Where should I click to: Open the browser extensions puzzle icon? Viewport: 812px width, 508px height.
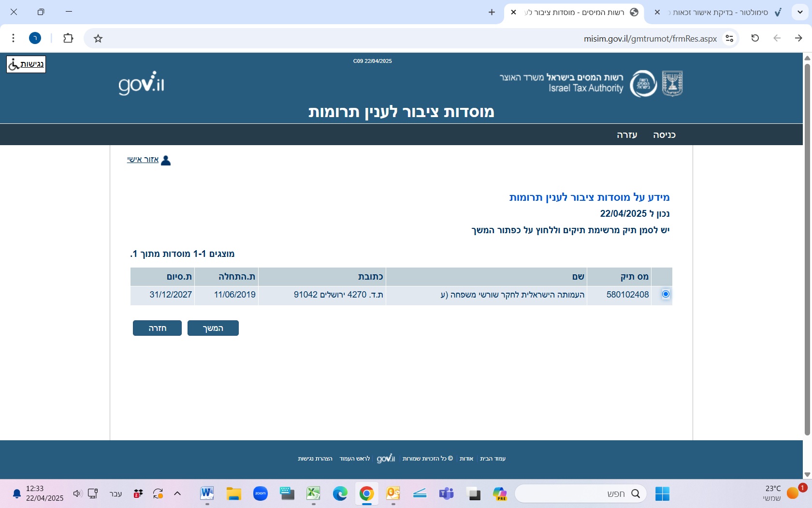68,38
